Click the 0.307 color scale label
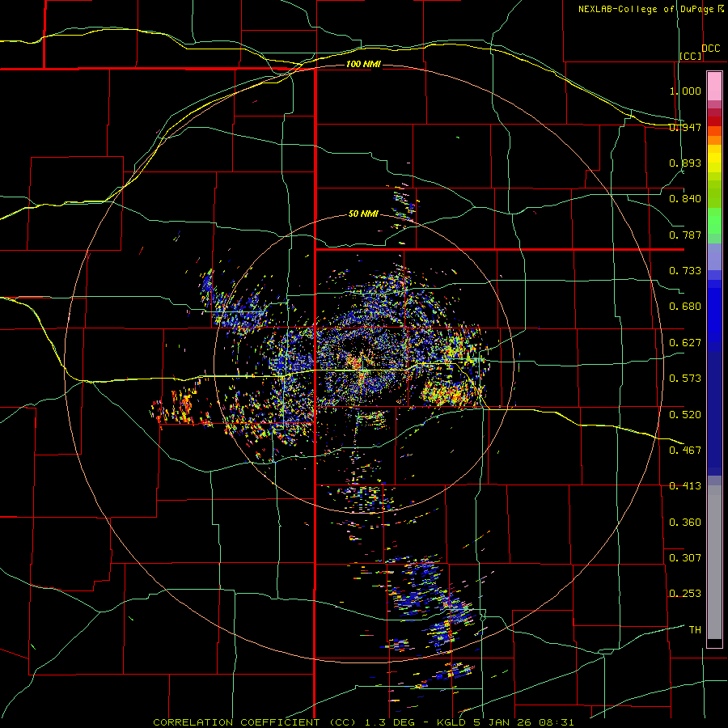 coord(685,558)
